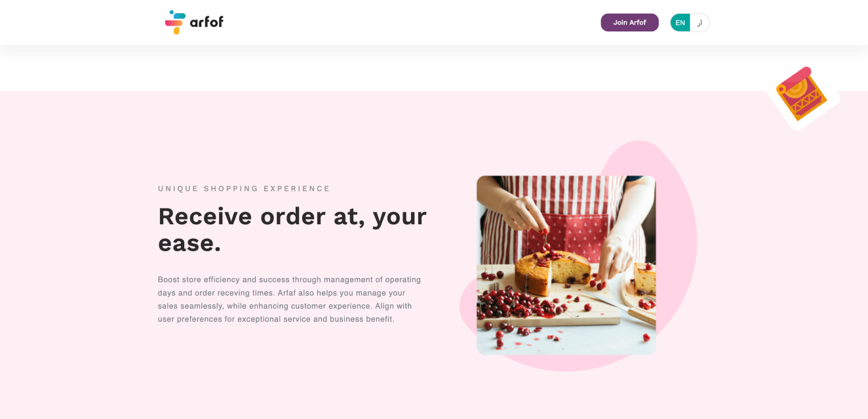Switch site language to Arabic
Screen dimensions: 868x419
click(700, 22)
